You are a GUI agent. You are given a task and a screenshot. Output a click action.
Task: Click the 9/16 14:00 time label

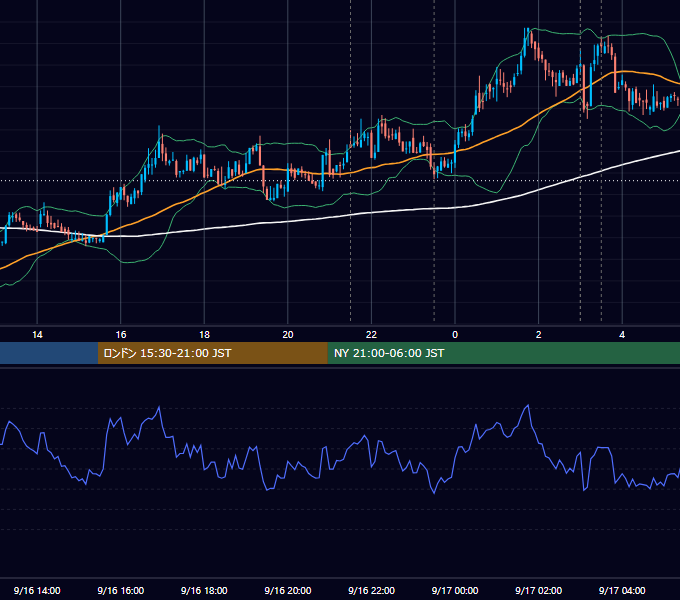(x=37, y=590)
